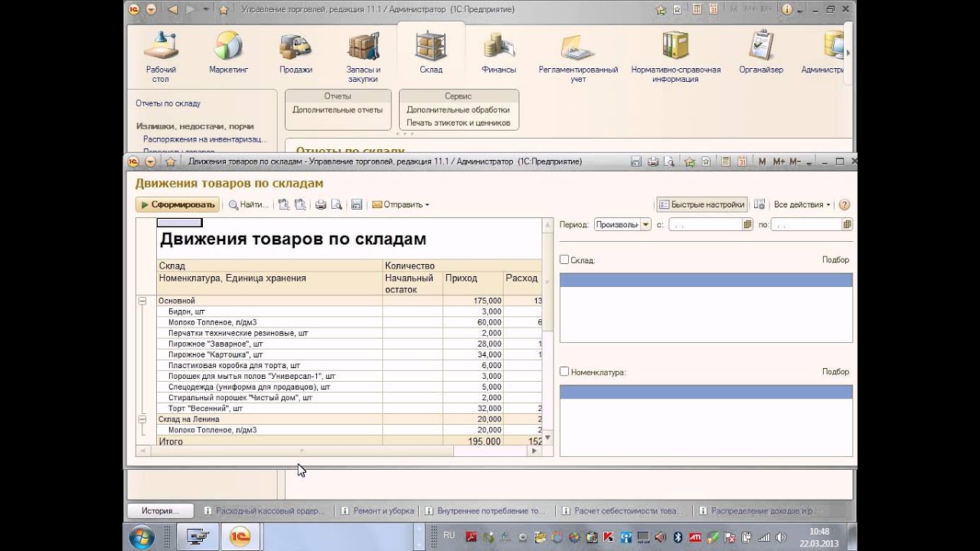Screen dimensions: 980x551
Task: Open the Регламентированный учет section
Action: pyautogui.click(x=578, y=57)
